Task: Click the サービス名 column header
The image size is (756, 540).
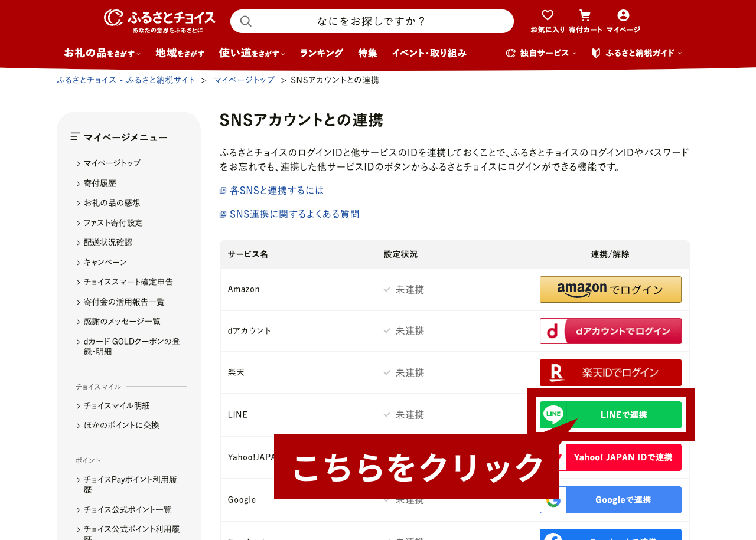Action: (x=248, y=254)
